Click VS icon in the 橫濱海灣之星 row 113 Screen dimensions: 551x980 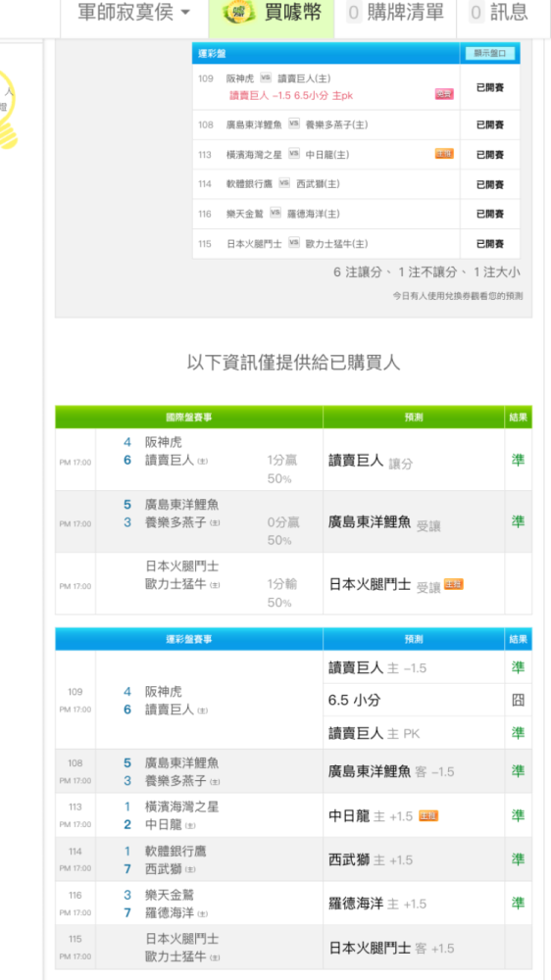(x=294, y=154)
